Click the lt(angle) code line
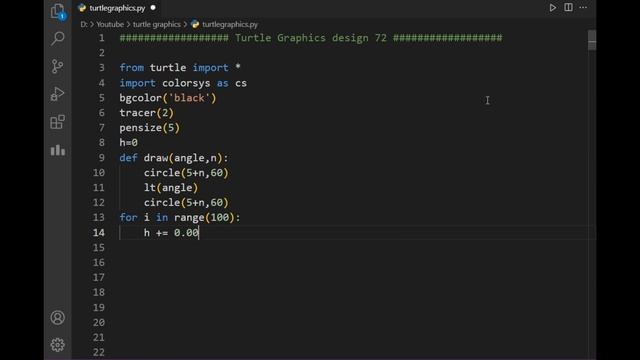Image resolution: width=640 pixels, height=360 pixels. [171, 188]
